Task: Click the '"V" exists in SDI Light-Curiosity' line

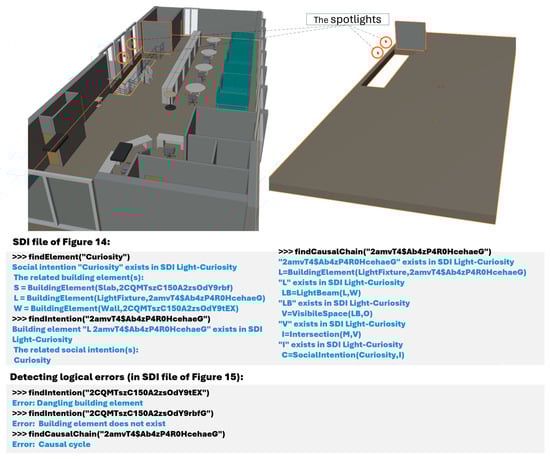Action: click(342, 324)
